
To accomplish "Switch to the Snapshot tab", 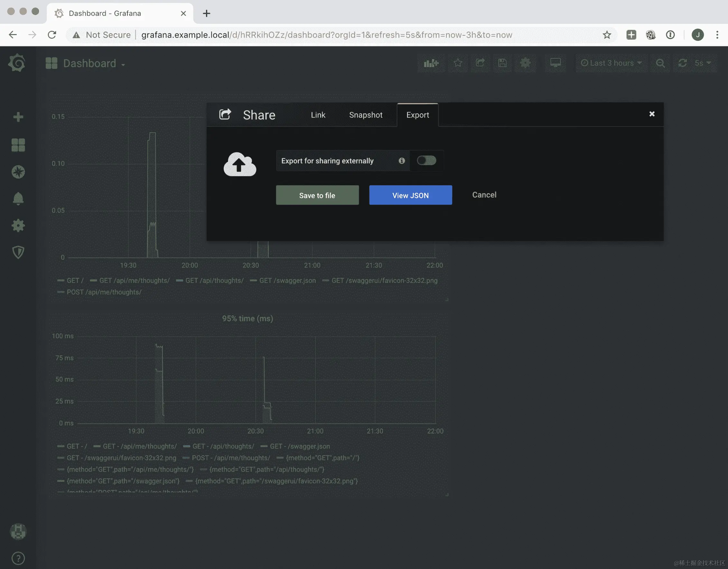I will coord(366,115).
